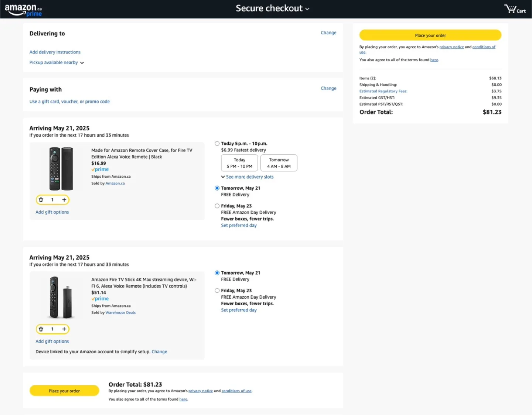Expand Pickup available nearby
The image size is (532, 415).
point(57,63)
